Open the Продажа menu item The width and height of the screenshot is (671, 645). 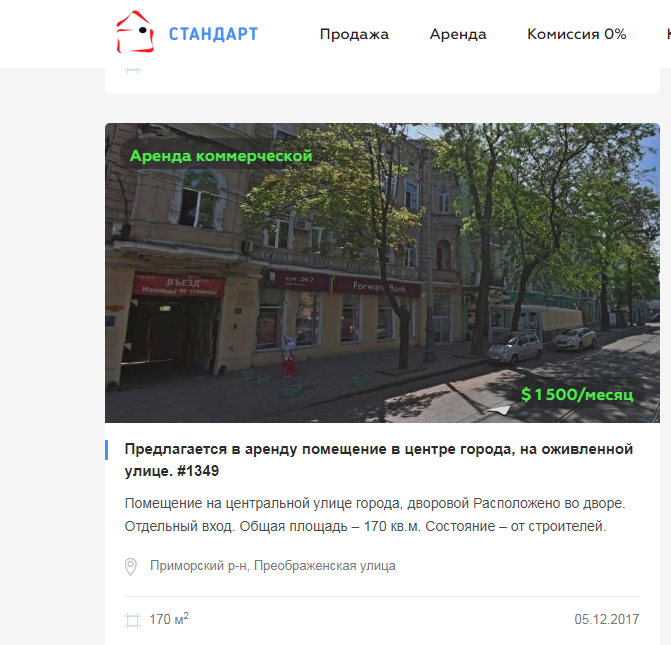tap(354, 34)
